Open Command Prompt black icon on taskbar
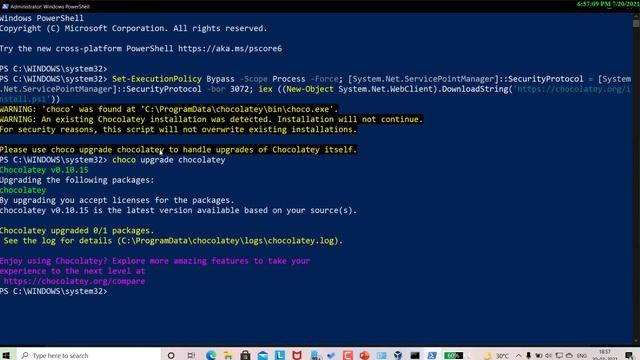This screenshot has width=640, height=360. pos(415,355)
